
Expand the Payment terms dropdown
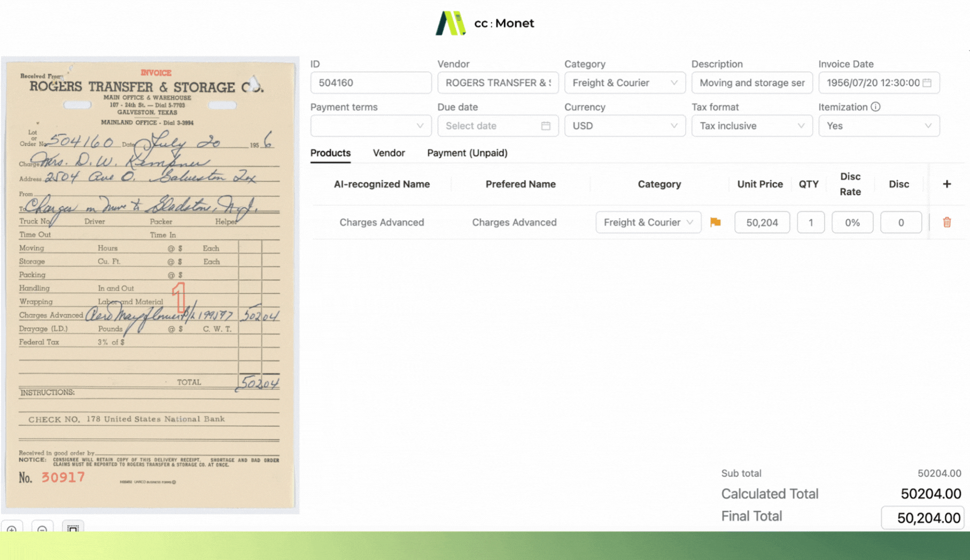[370, 126]
